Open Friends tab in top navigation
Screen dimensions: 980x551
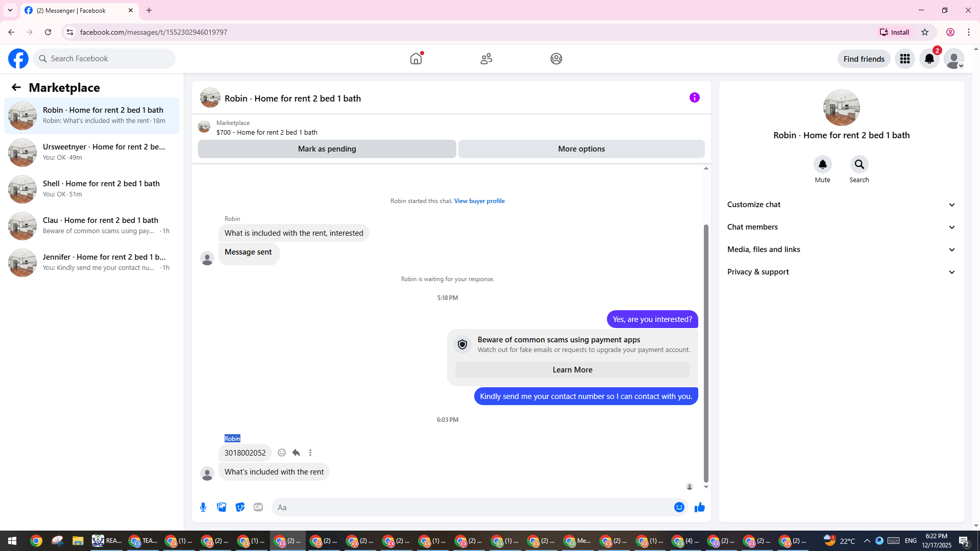[x=486, y=59]
